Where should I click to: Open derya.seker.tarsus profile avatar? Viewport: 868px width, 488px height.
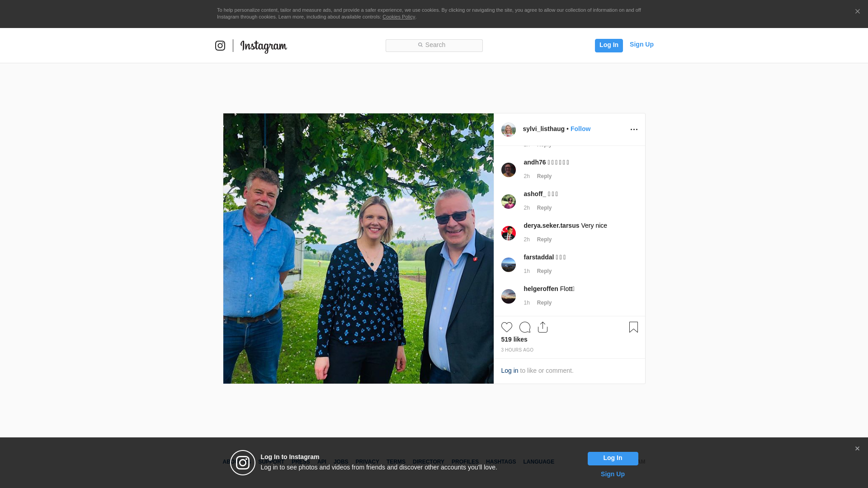[x=509, y=233]
